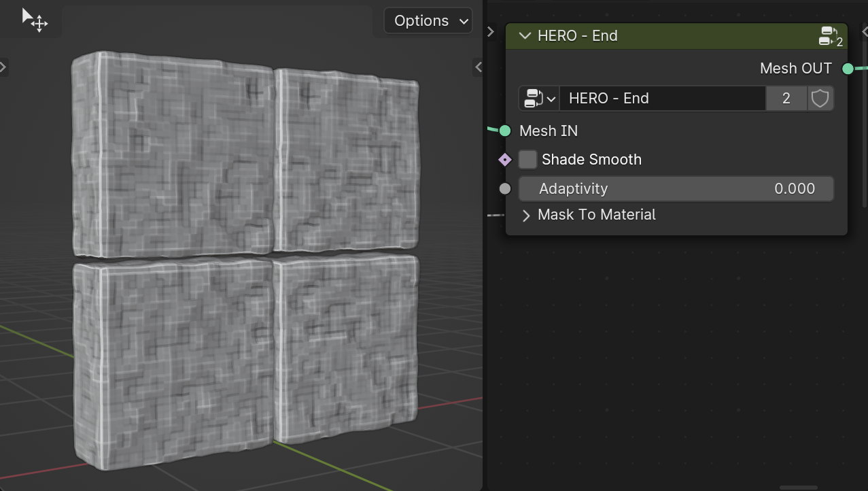Edit the HERO - End node group name
Screen dimensions: 868x491
tap(663, 99)
